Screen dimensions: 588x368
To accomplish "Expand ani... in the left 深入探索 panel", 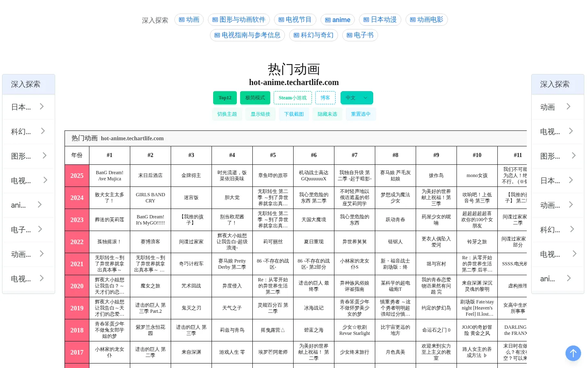I will point(29,205).
